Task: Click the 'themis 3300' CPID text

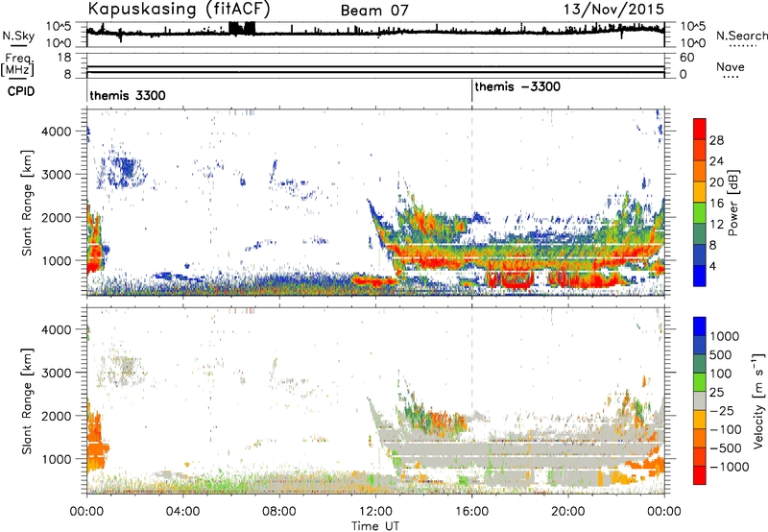Action: pos(128,95)
